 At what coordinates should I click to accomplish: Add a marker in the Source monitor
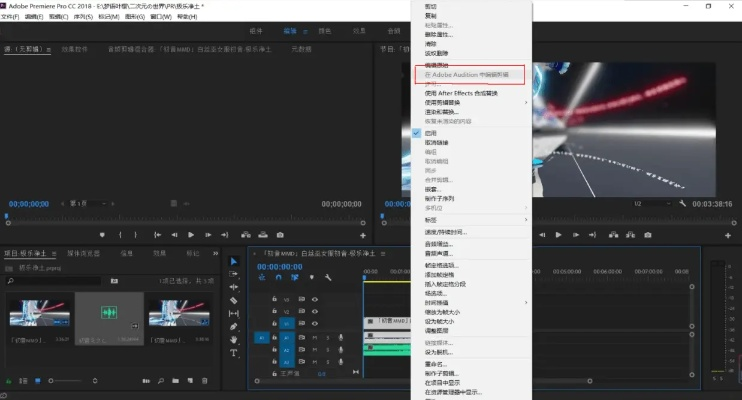pyautogui.click(x=102, y=235)
